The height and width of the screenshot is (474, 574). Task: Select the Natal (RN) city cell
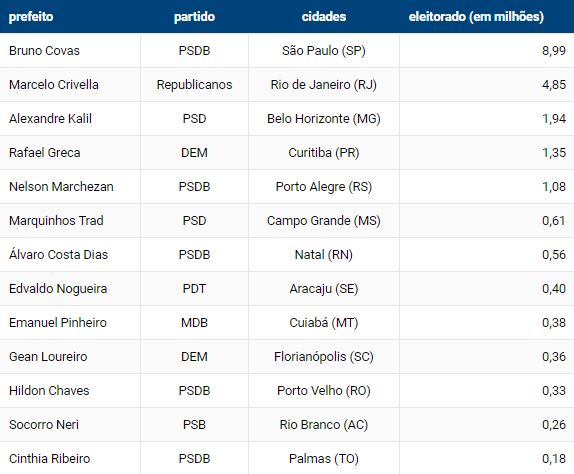click(324, 255)
